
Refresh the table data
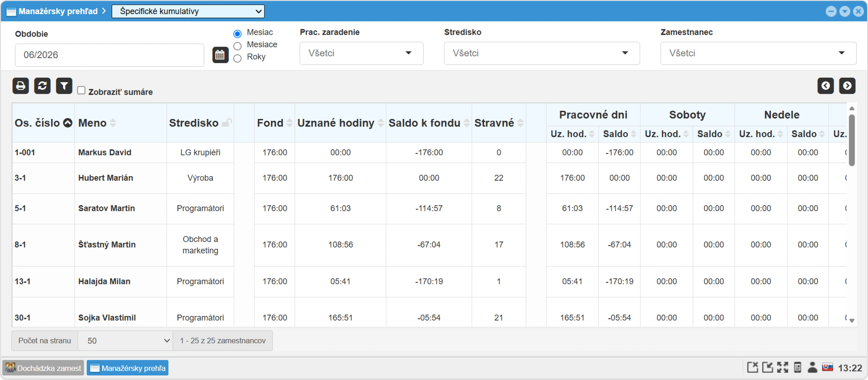coord(42,86)
